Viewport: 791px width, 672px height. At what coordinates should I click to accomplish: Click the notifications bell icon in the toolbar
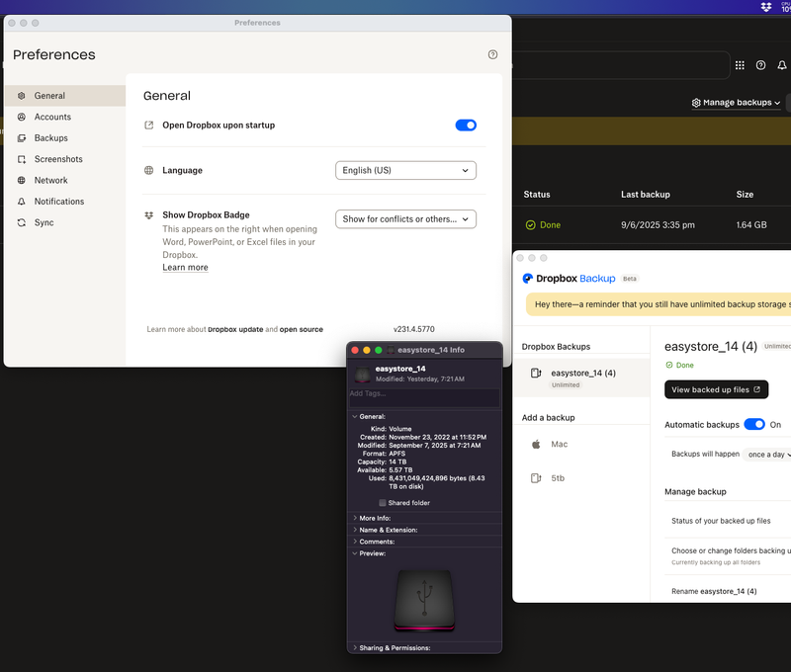point(782,65)
